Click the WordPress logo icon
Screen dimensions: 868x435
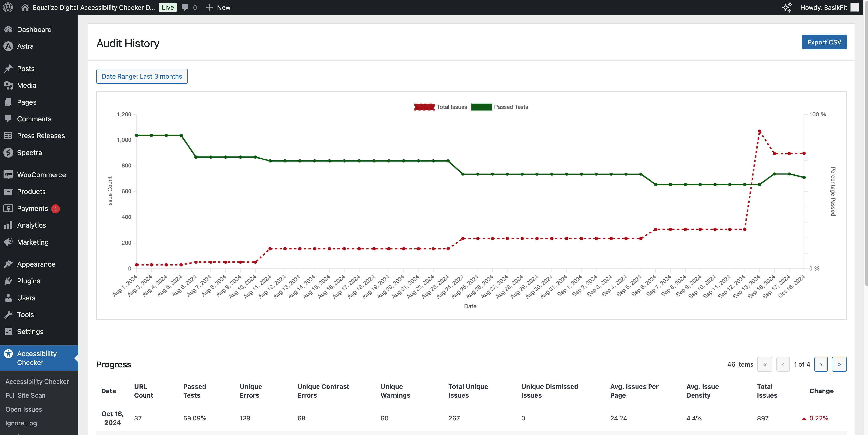(8, 7)
